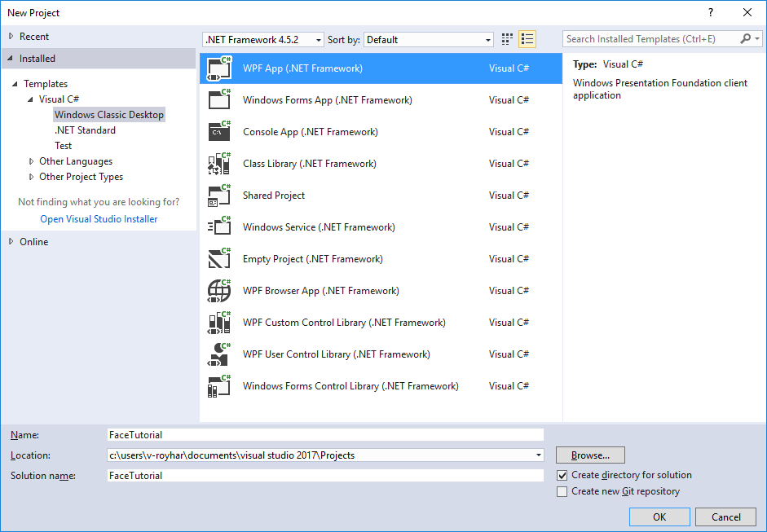This screenshot has width=767, height=532.
Task: Select Visual C# in tree
Action: [60, 99]
